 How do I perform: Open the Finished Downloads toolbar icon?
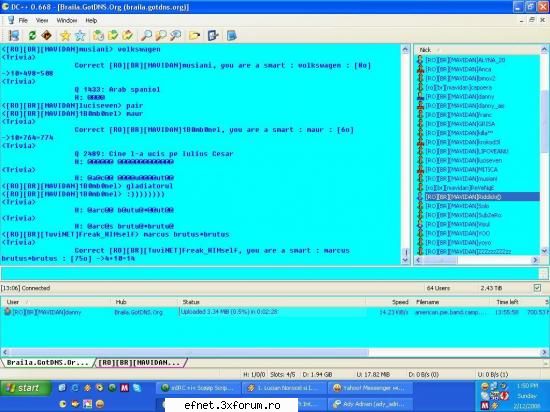point(113,35)
